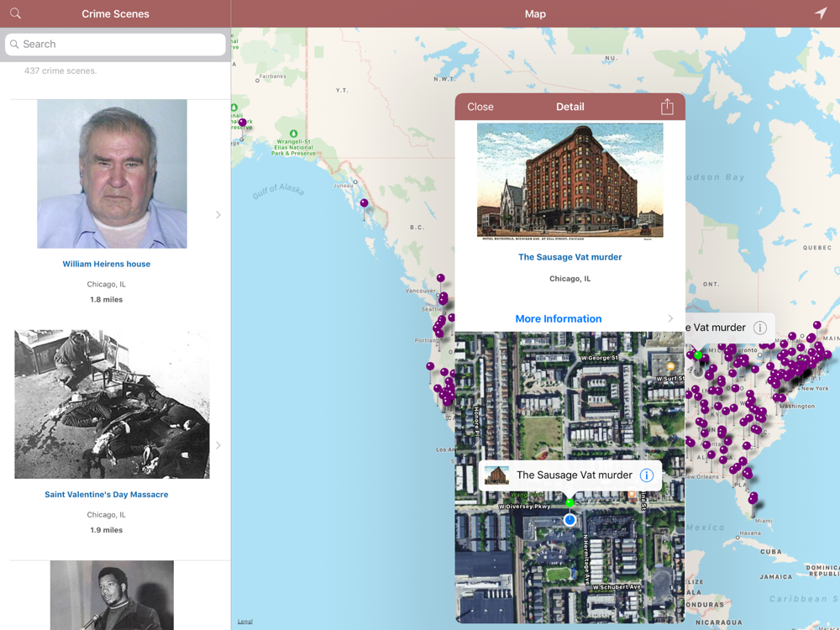Tap the William Heirens mugshot photo
Viewport: 840px width, 630px height.
pos(112,174)
